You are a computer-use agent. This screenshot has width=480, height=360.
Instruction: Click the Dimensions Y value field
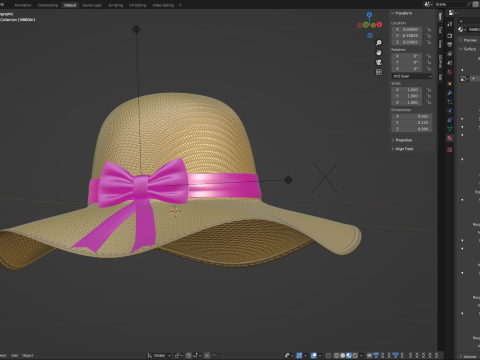412,123
